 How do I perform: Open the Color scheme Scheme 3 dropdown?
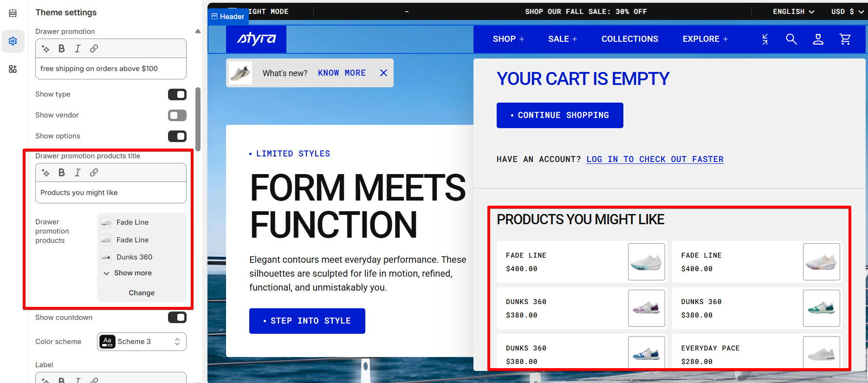click(x=142, y=342)
